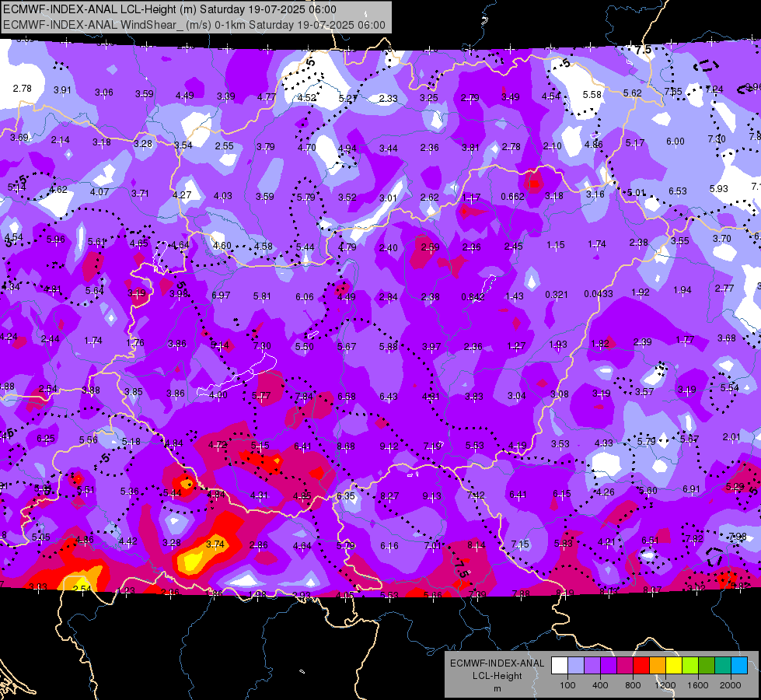761x700 pixels.
Task: Click the wind shear value '6.43'
Action: 389,397
